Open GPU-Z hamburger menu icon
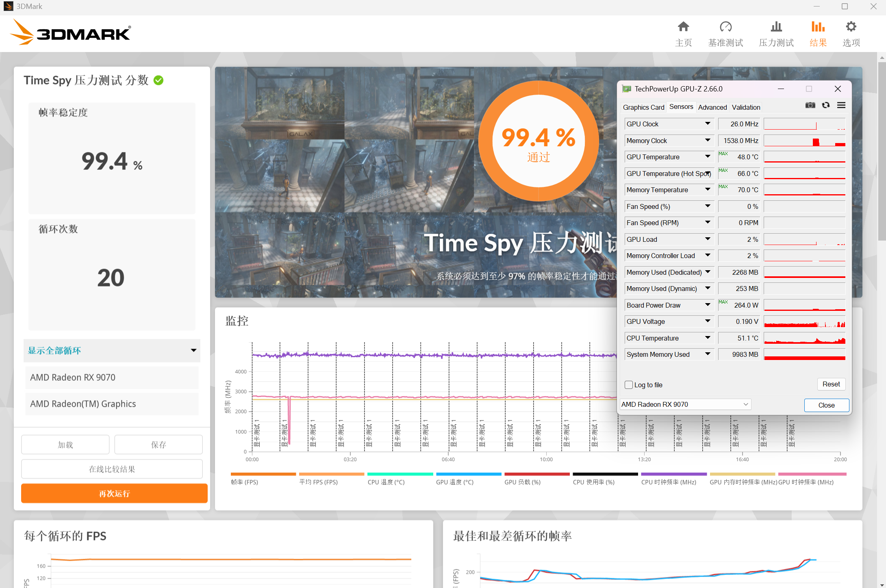The width and height of the screenshot is (886, 588). (841, 105)
